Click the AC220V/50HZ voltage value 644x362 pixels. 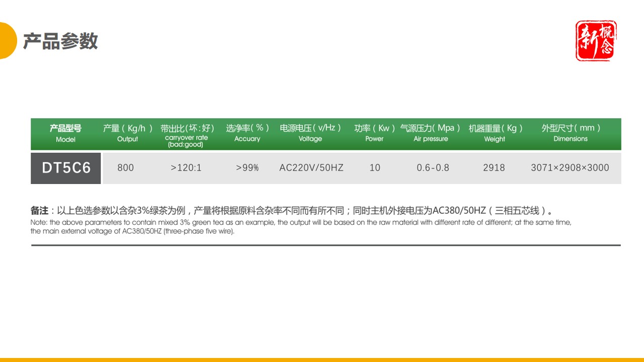coord(310,167)
